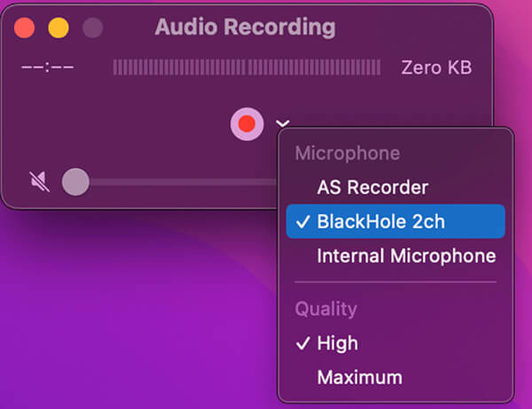532x409 pixels.
Task: Click the audio level meter
Action: click(246, 67)
